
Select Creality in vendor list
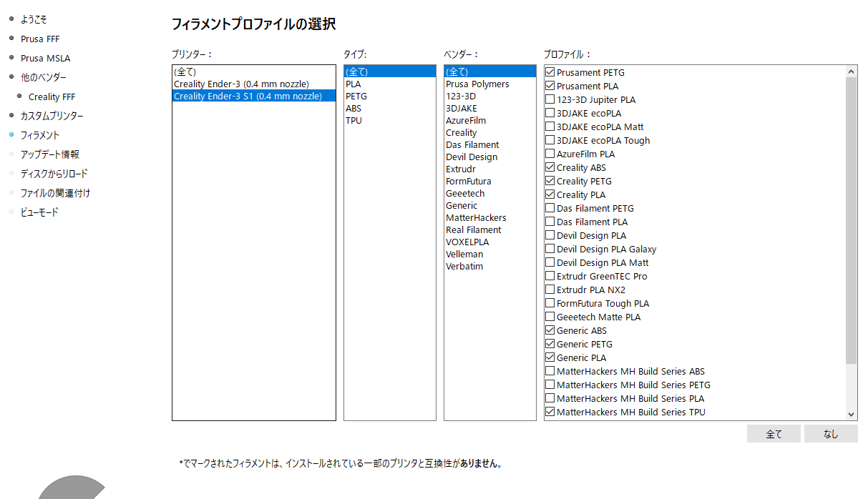[x=490, y=132]
